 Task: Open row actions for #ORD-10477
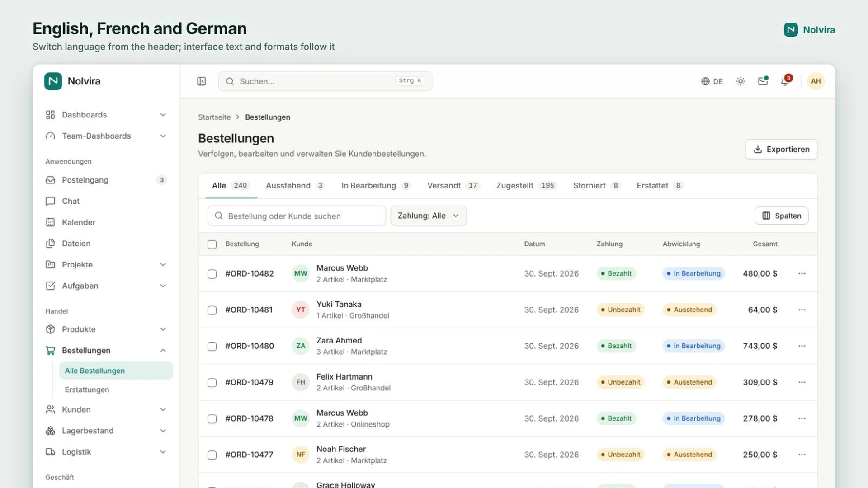pyautogui.click(x=802, y=455)
